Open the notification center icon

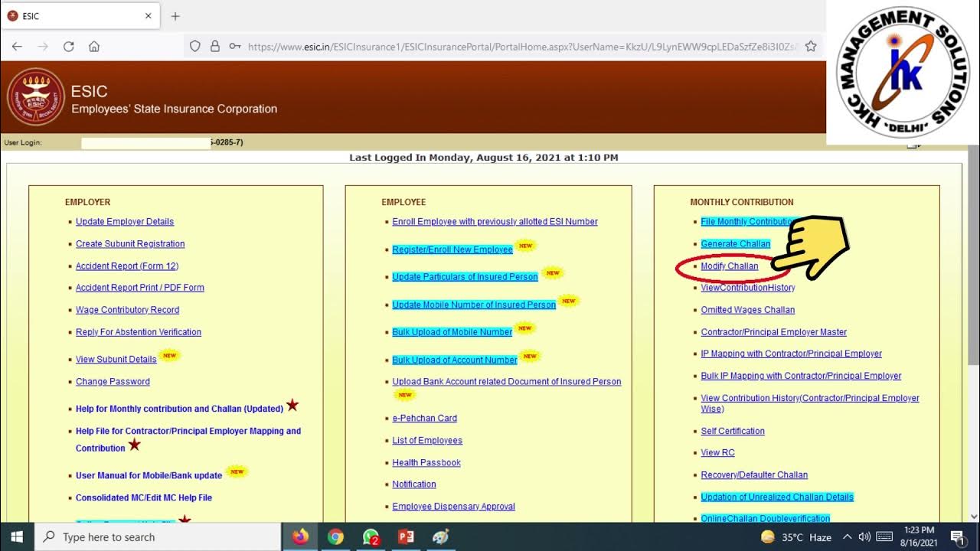(x=957, y=537)
